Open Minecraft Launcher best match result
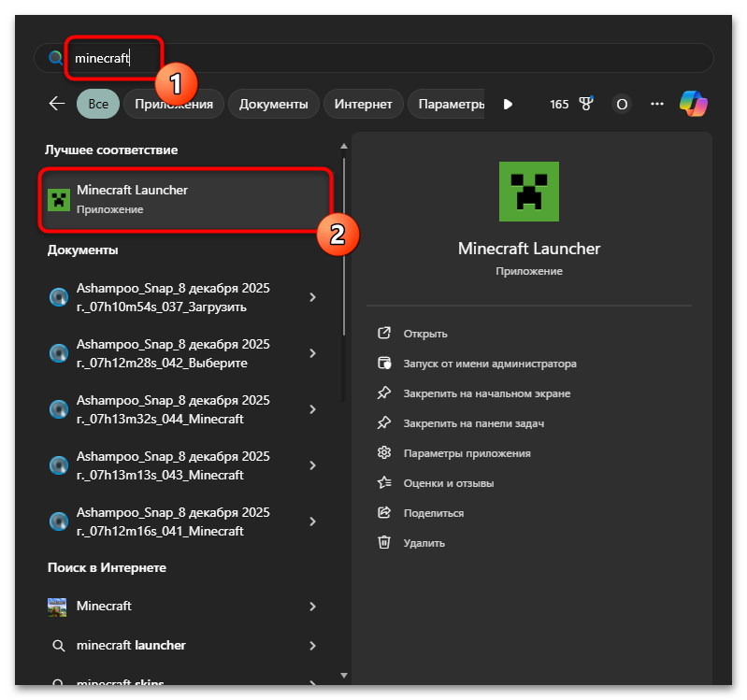This screenshot has height=700, width=747. 185,198
